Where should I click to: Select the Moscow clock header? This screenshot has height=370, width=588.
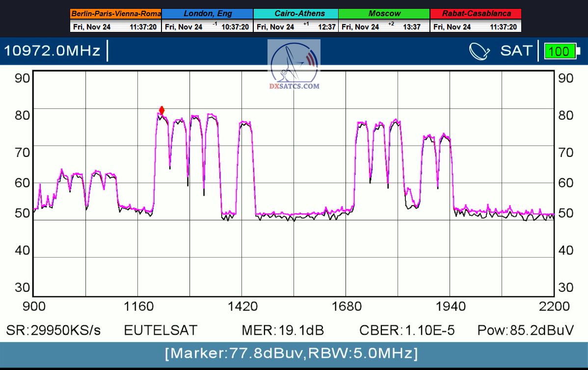tap(384, 14)
